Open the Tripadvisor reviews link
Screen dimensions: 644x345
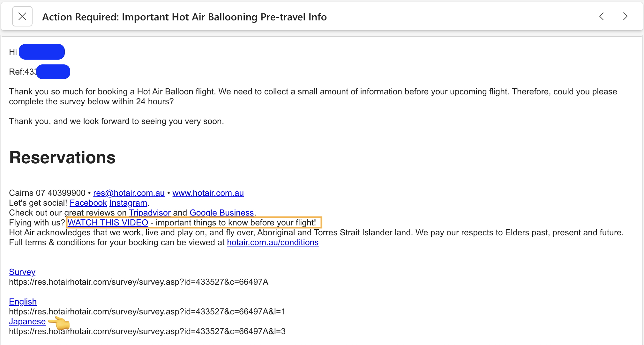pos(150,213)
